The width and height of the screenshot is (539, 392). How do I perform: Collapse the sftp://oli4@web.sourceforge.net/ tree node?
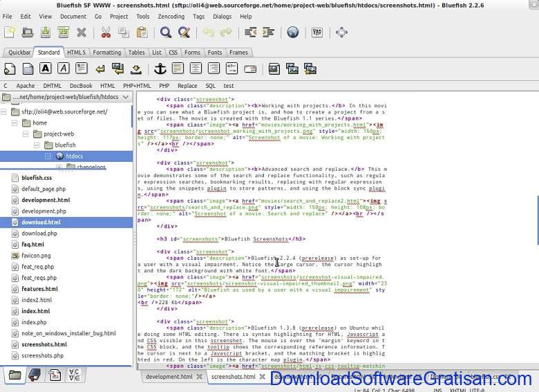tap(3, 112)
